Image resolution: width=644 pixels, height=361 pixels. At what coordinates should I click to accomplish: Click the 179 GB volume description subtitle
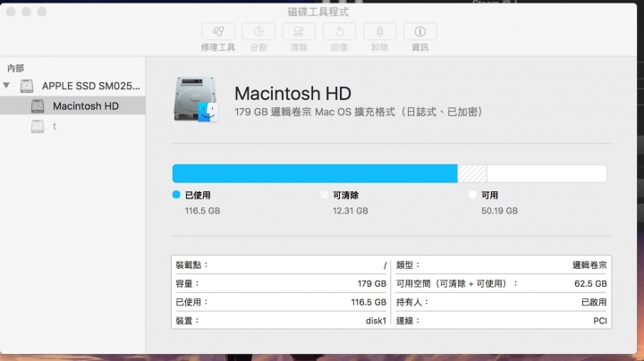coord(359,112)
